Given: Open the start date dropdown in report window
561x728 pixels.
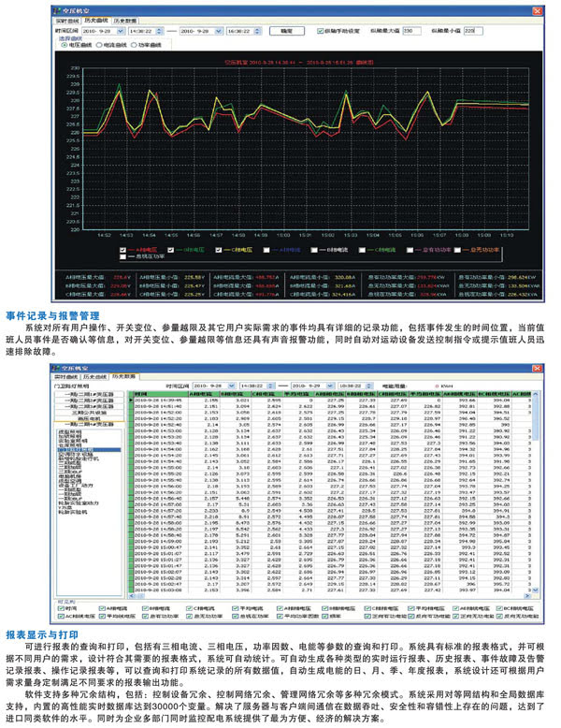Looking at the screenshot, I should pos(232,384).
